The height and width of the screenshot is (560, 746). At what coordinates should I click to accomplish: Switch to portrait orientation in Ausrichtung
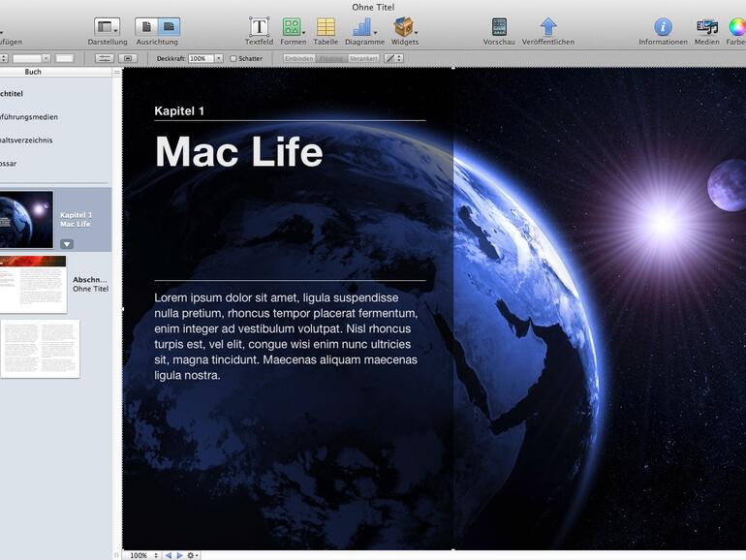146,27
